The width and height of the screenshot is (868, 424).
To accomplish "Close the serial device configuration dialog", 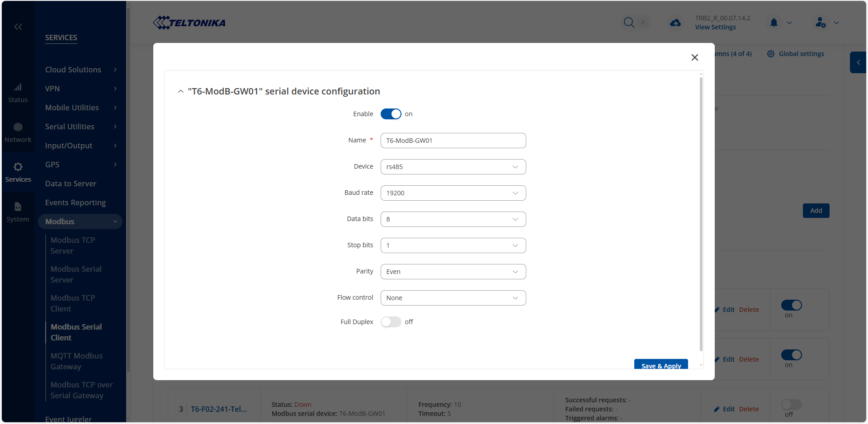I will 695,57.
